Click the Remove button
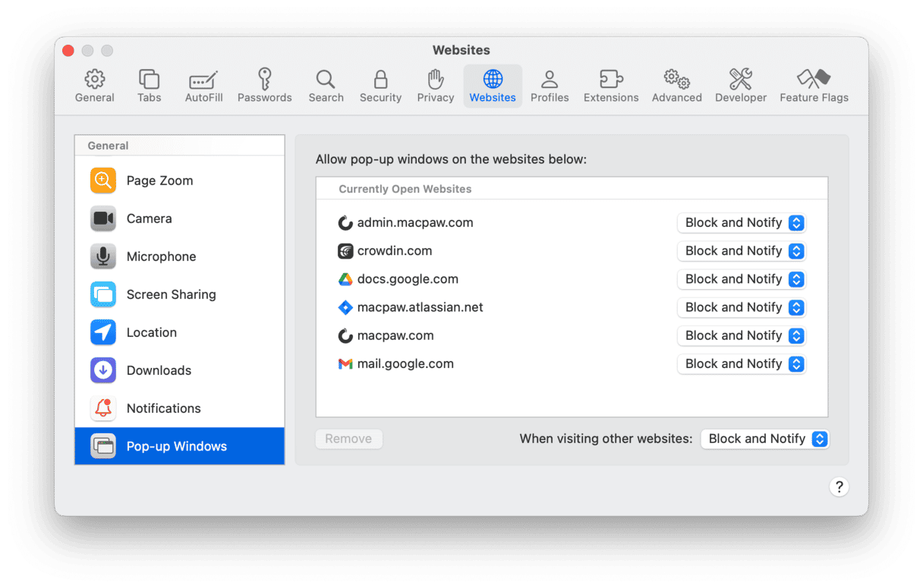923x588 pixels. coord(348,439)
